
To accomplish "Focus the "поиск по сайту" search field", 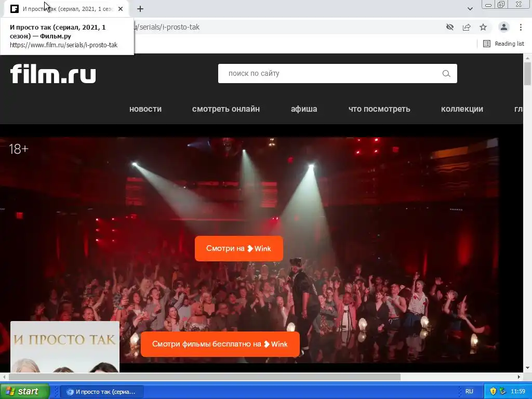I will (x=337, y=74).
